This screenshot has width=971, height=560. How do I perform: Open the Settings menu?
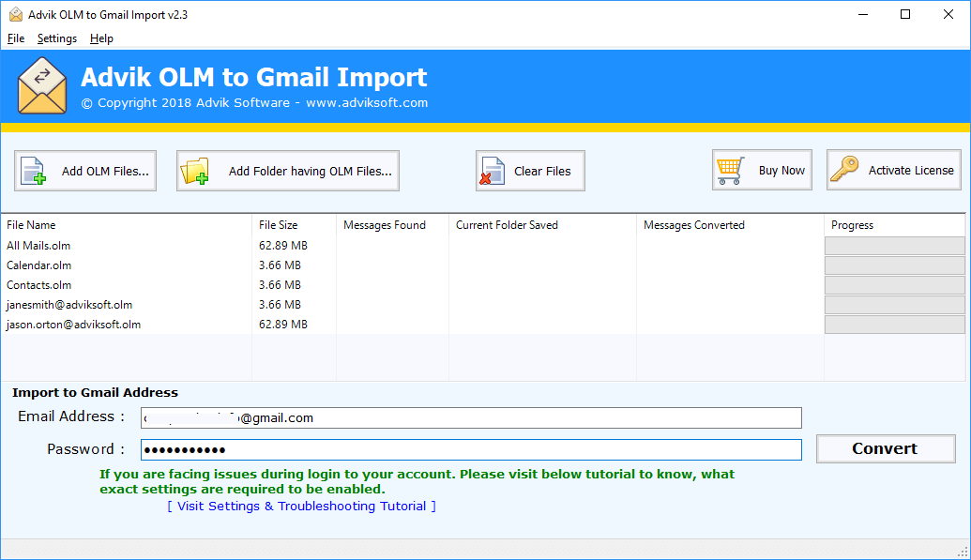[x=56, y=38]
